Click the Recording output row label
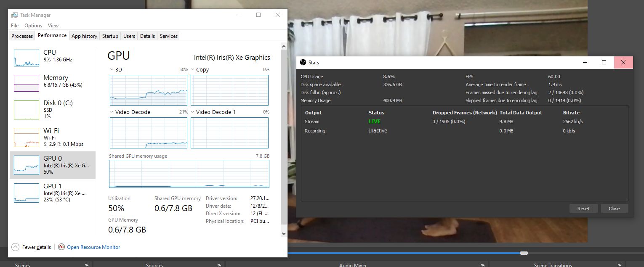Image resolution: width=644 pixels, height=267 pixels. (x=315, y=131)
